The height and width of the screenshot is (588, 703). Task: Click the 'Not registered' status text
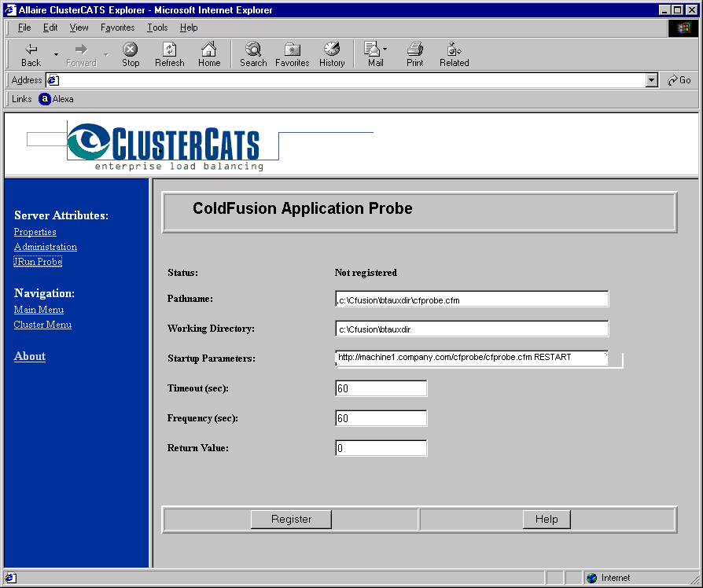(x=366, y=273)
